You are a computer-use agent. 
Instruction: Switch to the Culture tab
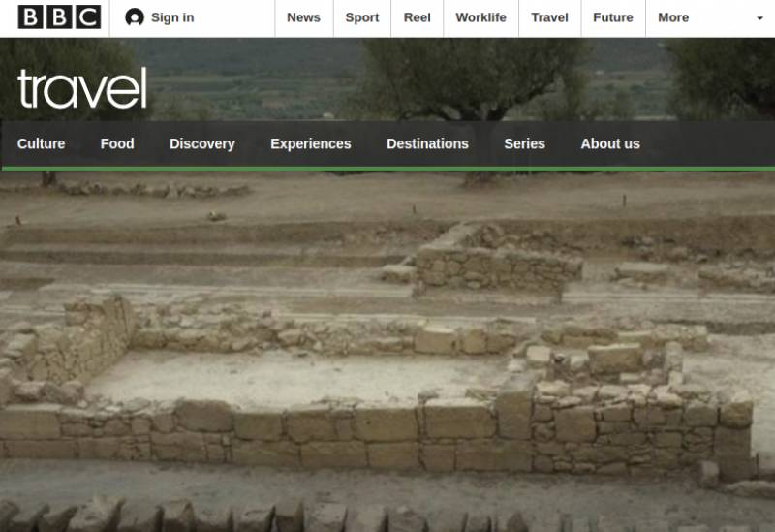[42, 143]
